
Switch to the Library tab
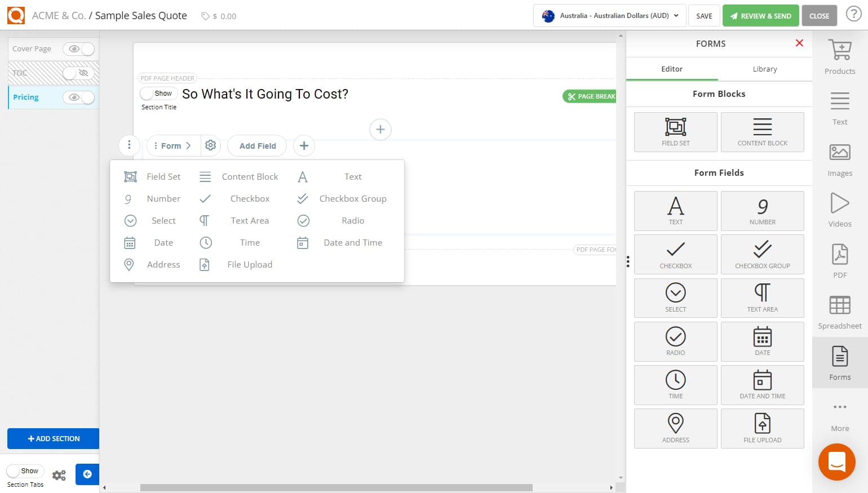tap(764, 69)
